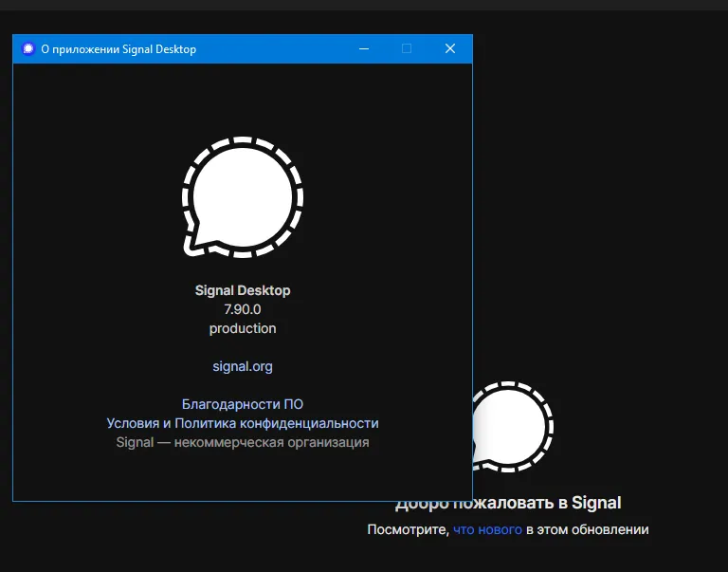Click the 'Добро пожаловать в Signal' heading
728x572 pixels.
point(508,503)
